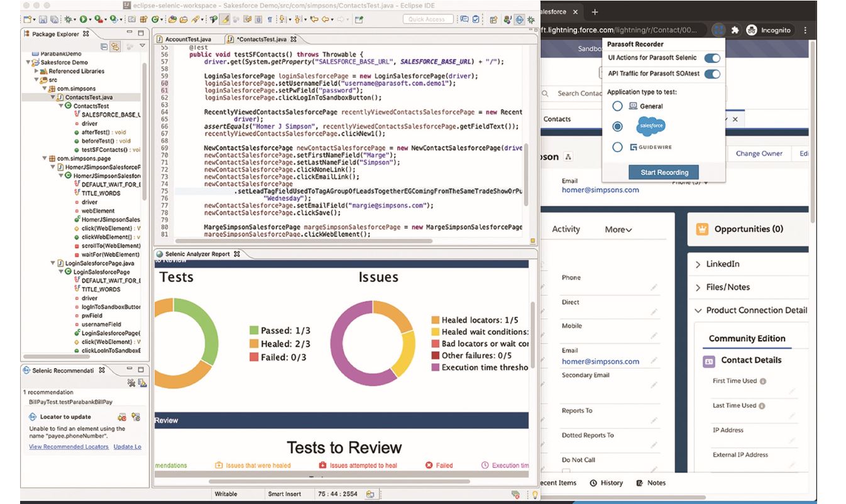Toggle UI Actions for Parasoft Selenic
846x504 pixels.
click(711, 58)
